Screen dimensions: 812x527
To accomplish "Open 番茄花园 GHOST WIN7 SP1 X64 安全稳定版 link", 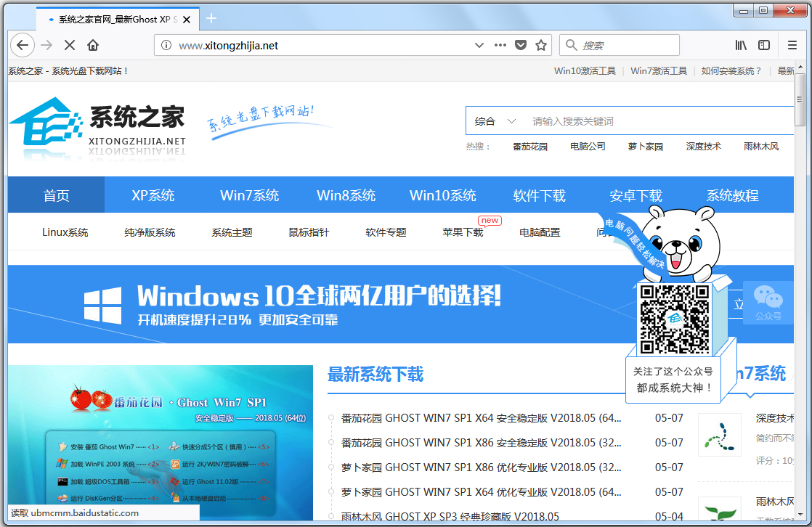I will point(481,418).
